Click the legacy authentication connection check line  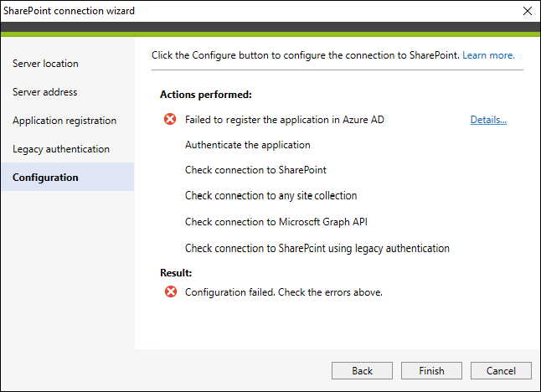coord(317,249)
